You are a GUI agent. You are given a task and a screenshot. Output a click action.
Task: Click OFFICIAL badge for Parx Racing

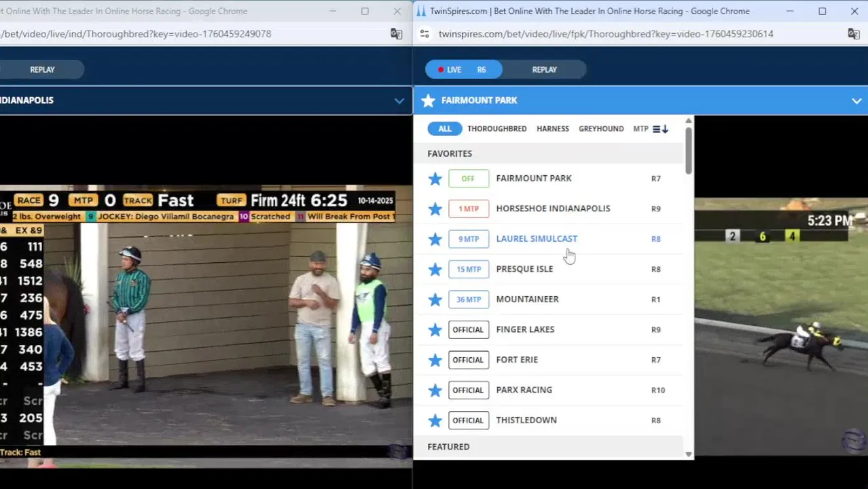tap(469, 390)
